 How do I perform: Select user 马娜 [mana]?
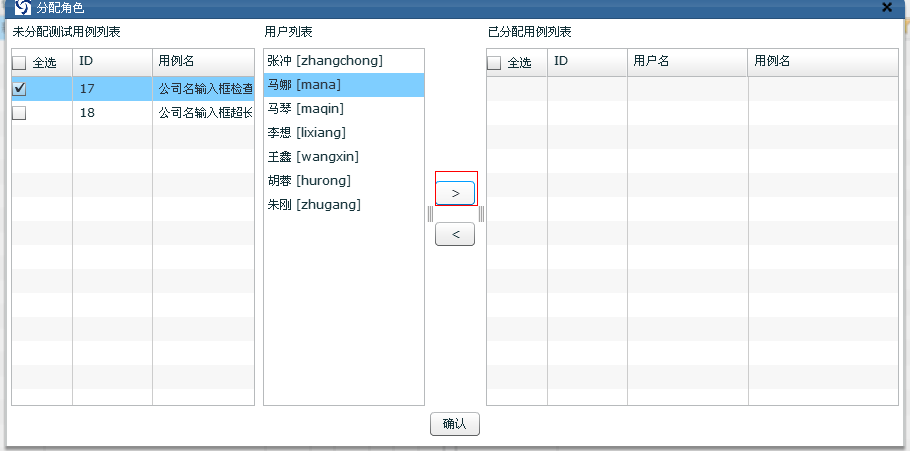[x=304, y=85]
